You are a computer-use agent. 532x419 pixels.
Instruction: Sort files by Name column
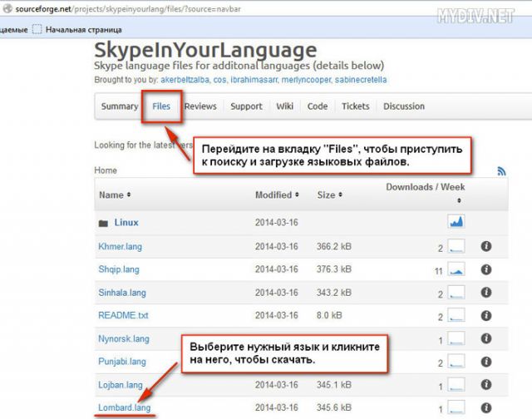tap(115, 195)
